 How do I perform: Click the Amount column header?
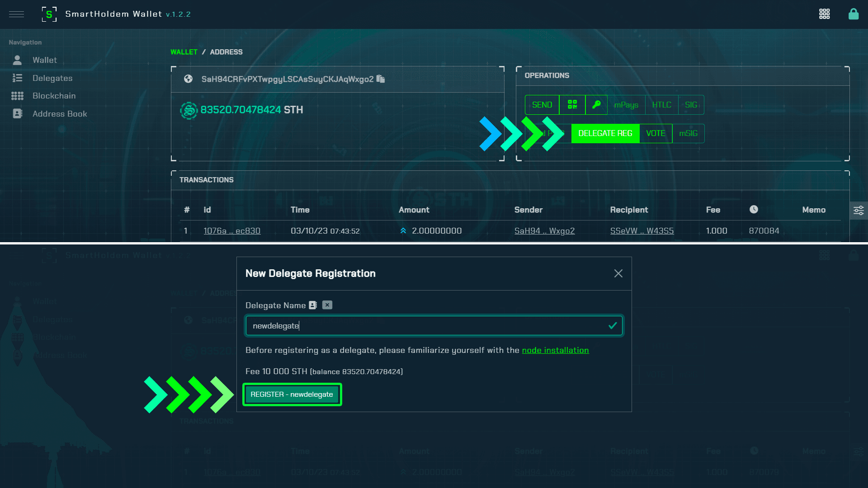click(414, 210)
